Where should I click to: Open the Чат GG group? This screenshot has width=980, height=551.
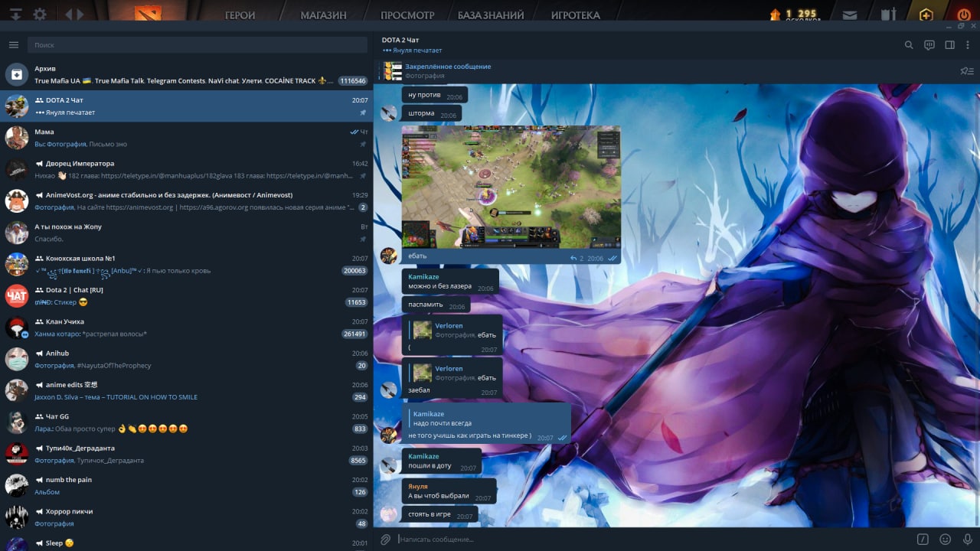(x=187, y=422)
